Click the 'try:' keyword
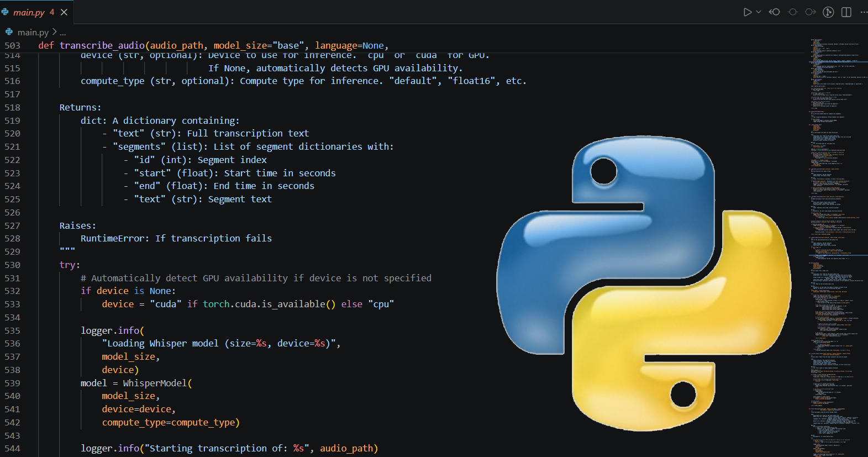 70,265
